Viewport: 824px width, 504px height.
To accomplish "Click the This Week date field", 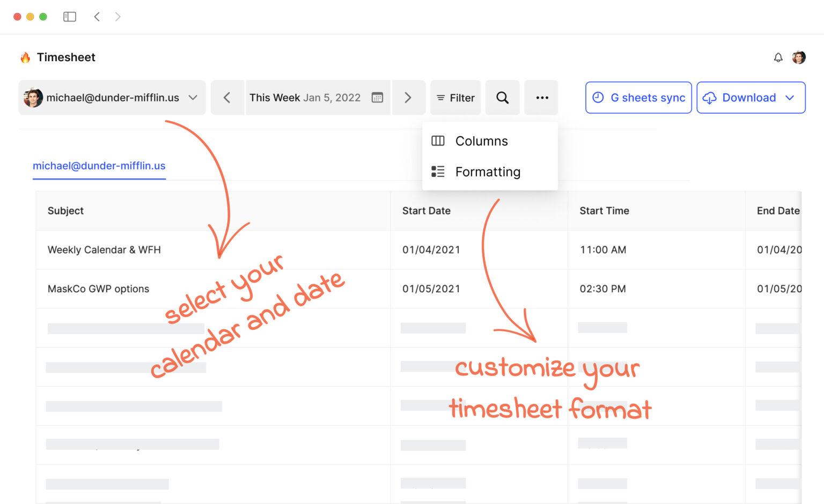I will (305, 98).
